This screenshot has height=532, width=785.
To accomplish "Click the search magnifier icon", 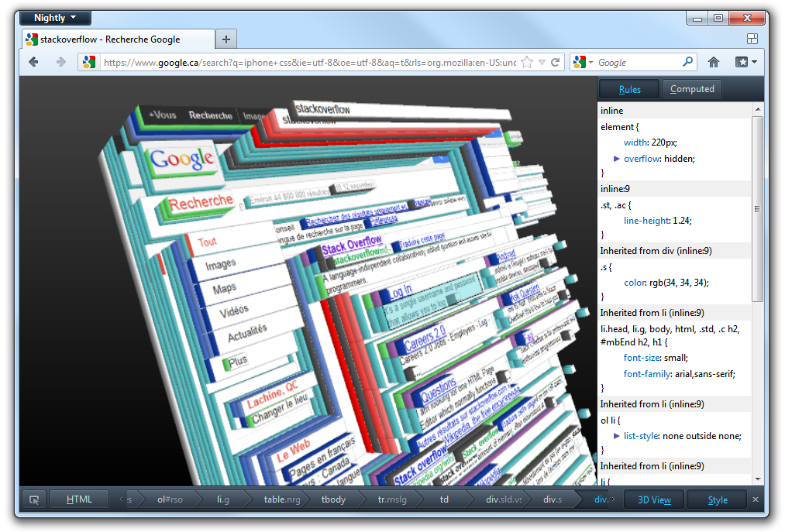I will pyautogui.click(x=687, y=63).
